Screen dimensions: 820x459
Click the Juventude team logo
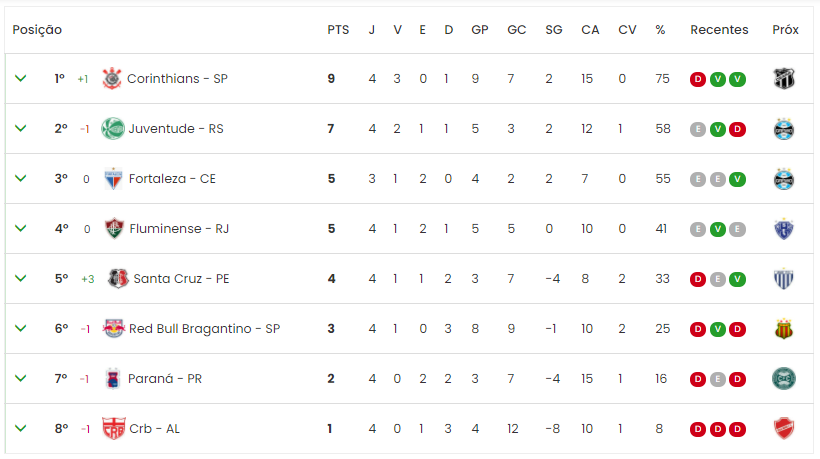point(112,129)
